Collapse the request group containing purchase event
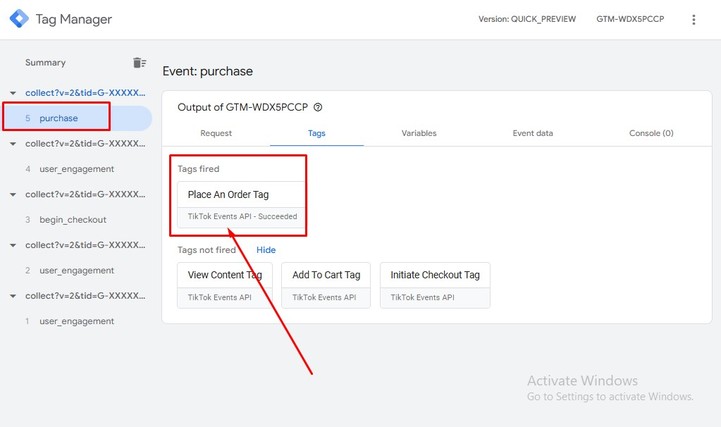This screenshot has width=721, height=427. (13, 93)
